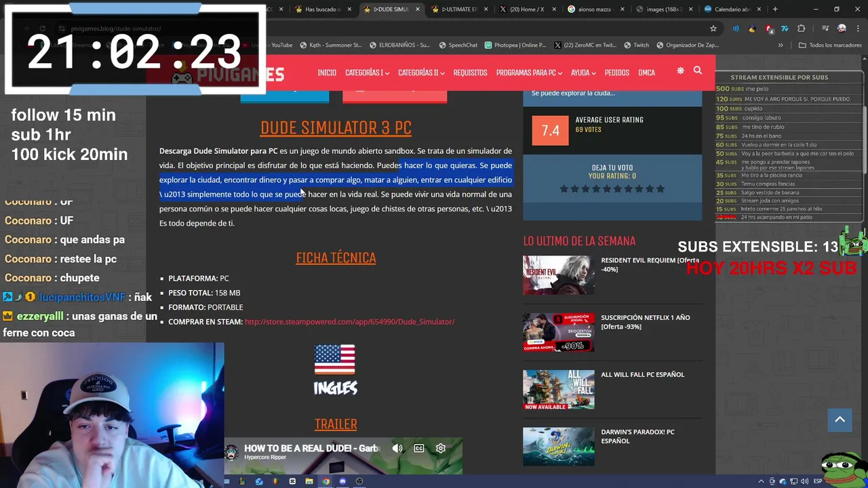The height and width of the screenshot is (488, 868).
Task: Click the Hypercore Ripper channel avatar
Action: (233, 451)
